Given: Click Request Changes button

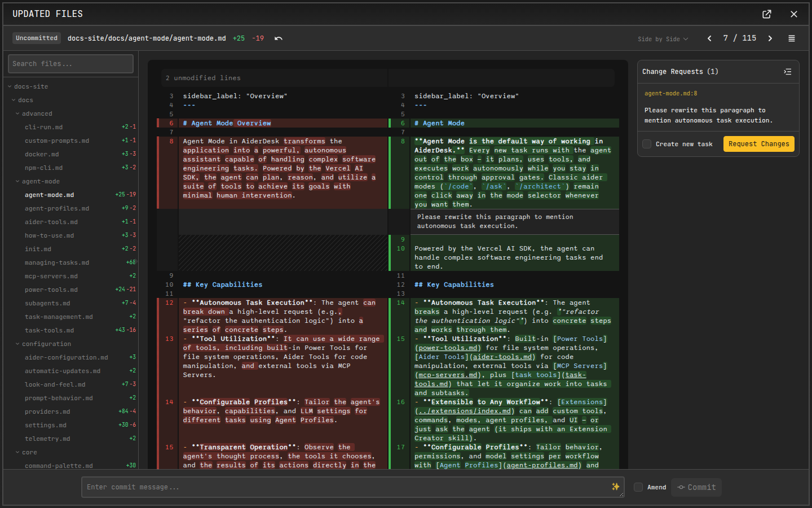Looking at the screenshot, I should pos(759,144).
